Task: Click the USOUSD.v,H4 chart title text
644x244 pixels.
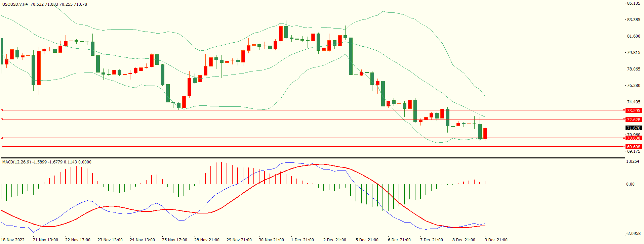Action: tap(15, 4)
